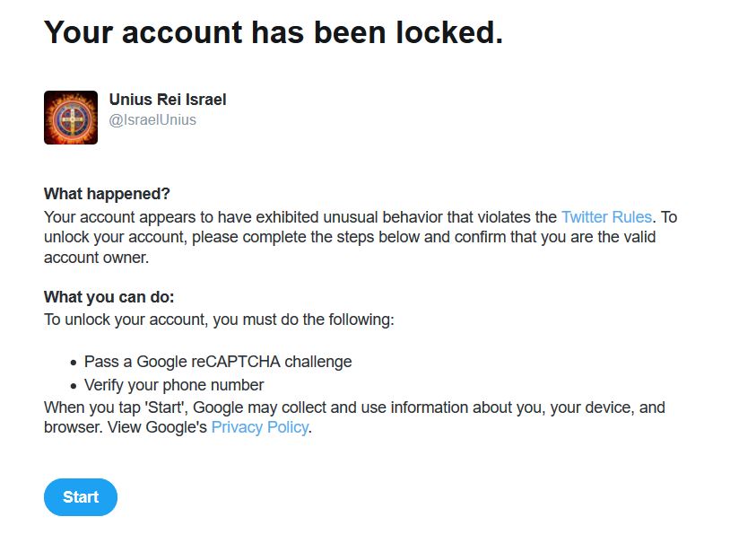Click the Unius Rei Israel profile avatar
Viewport: 756px width, 552px height.
(71, 118)
